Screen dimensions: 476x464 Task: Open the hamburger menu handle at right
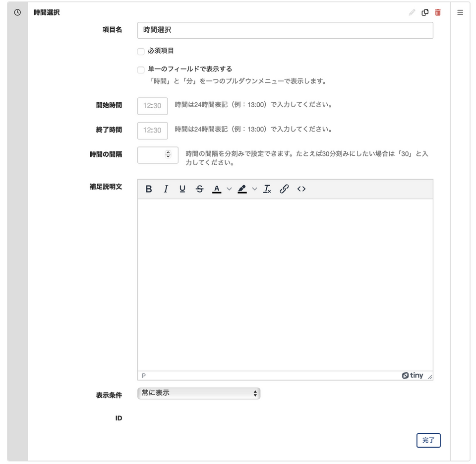click(460, 12)
